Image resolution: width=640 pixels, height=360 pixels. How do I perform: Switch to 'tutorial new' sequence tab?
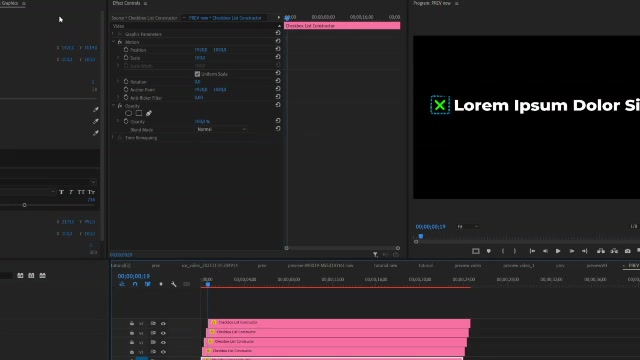(385, 265)
